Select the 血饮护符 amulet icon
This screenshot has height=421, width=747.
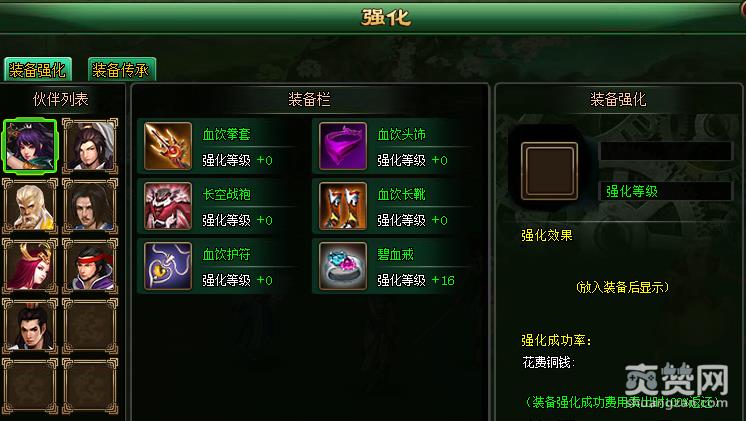[x=168, y=266]
